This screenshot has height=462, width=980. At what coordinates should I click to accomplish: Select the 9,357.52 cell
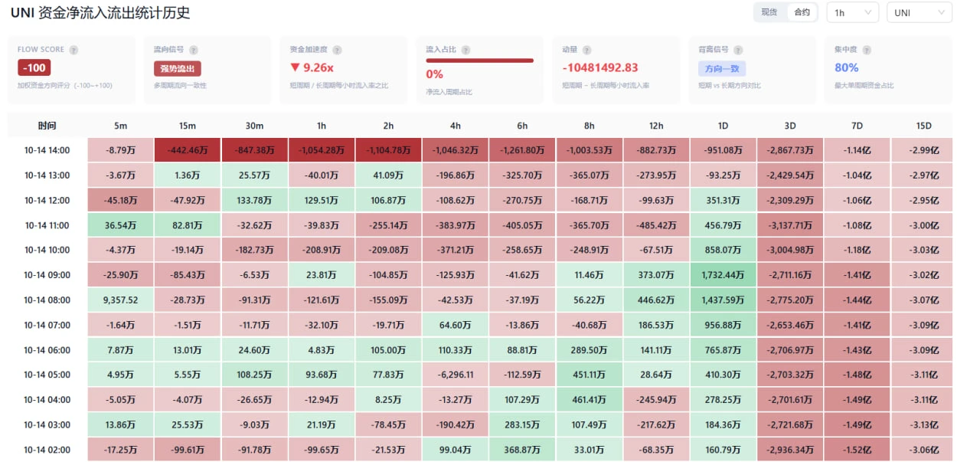(121, 300)
